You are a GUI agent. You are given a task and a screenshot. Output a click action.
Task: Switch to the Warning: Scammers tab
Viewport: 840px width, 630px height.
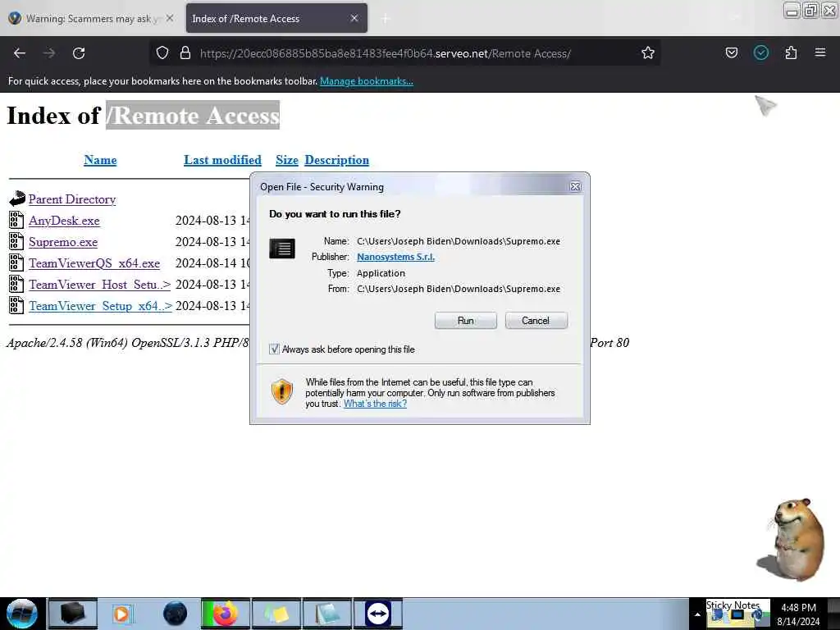(93, 19)
